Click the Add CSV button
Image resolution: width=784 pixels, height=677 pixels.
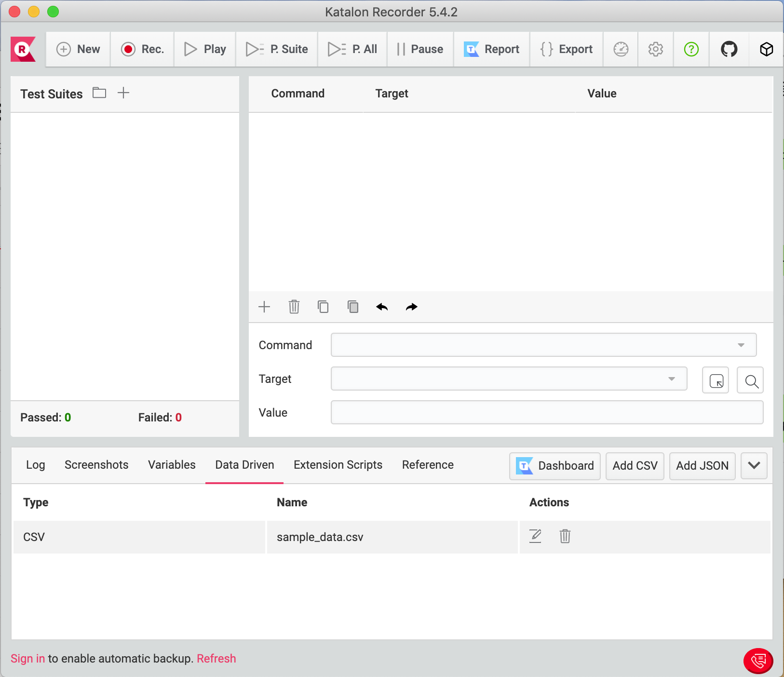click(635, 466)
